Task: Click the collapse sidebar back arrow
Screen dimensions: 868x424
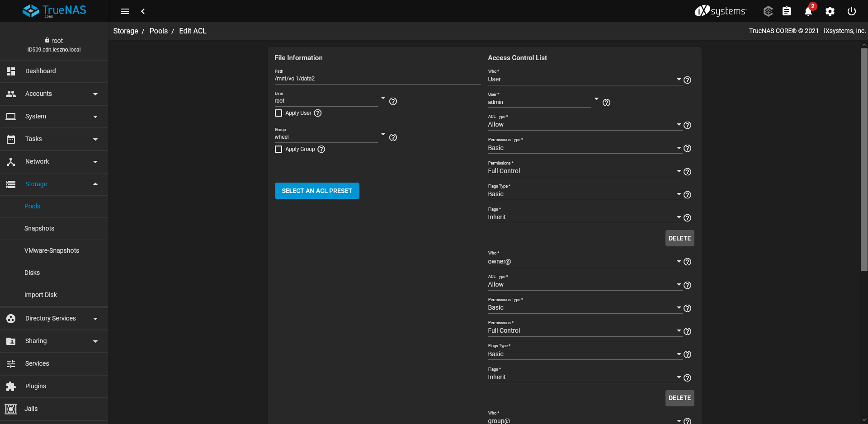Action: point(143,11)
